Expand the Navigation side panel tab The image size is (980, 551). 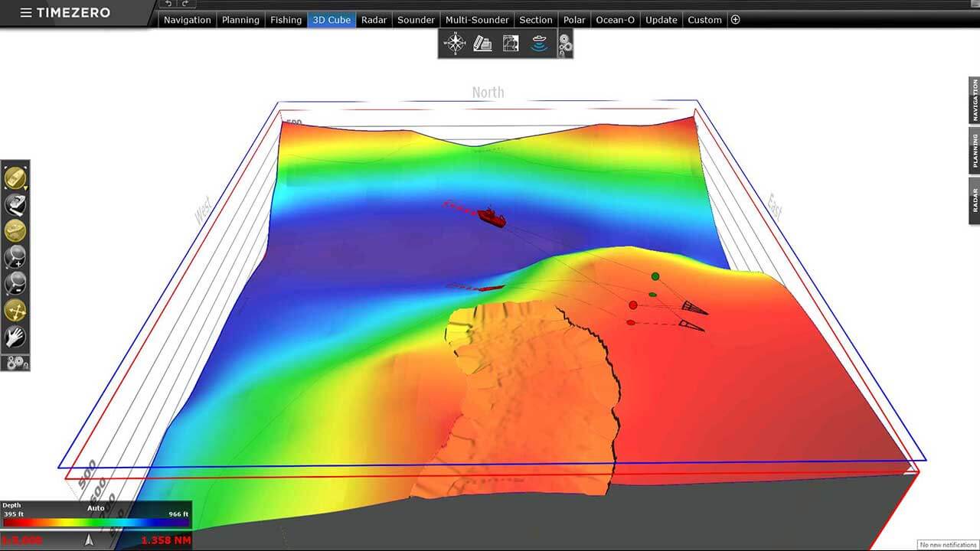coord(974,100)
